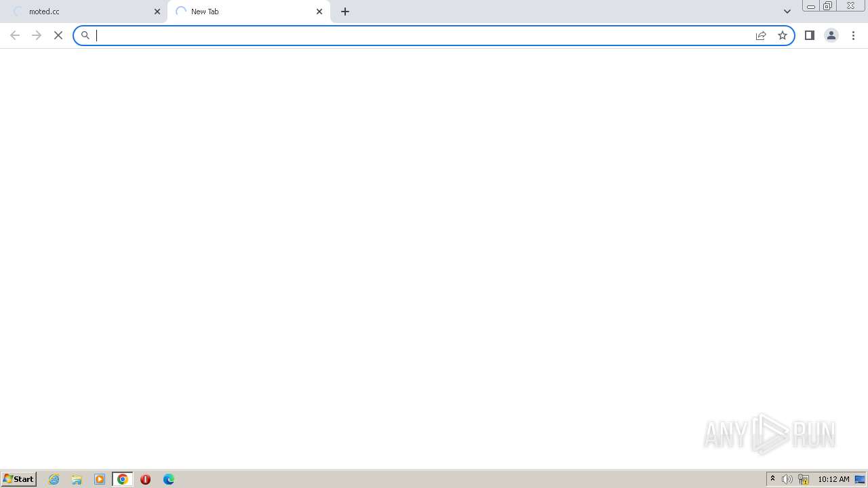Screen dimensions: 868x488
Task: Close the moted.cc tab
Action: [157, 12]
